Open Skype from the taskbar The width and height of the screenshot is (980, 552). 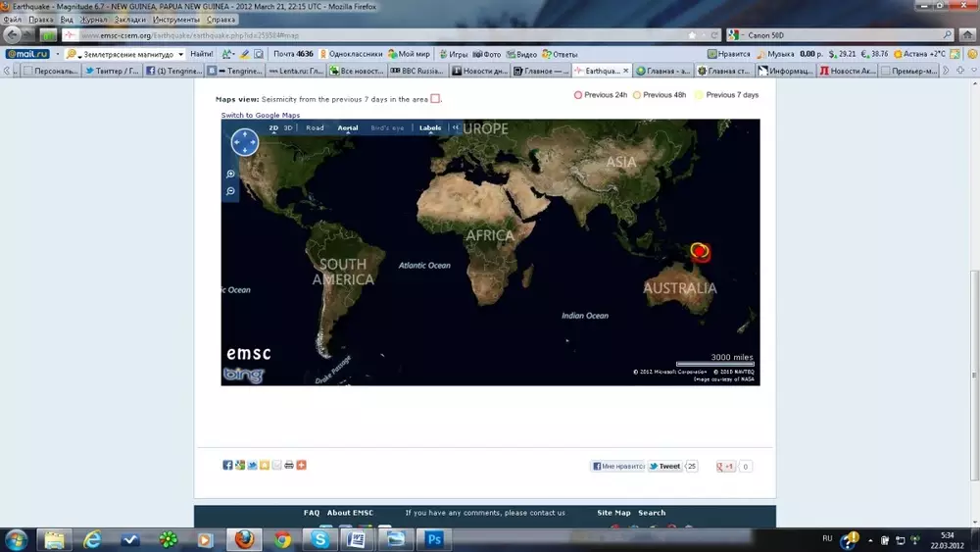point(319,539)
